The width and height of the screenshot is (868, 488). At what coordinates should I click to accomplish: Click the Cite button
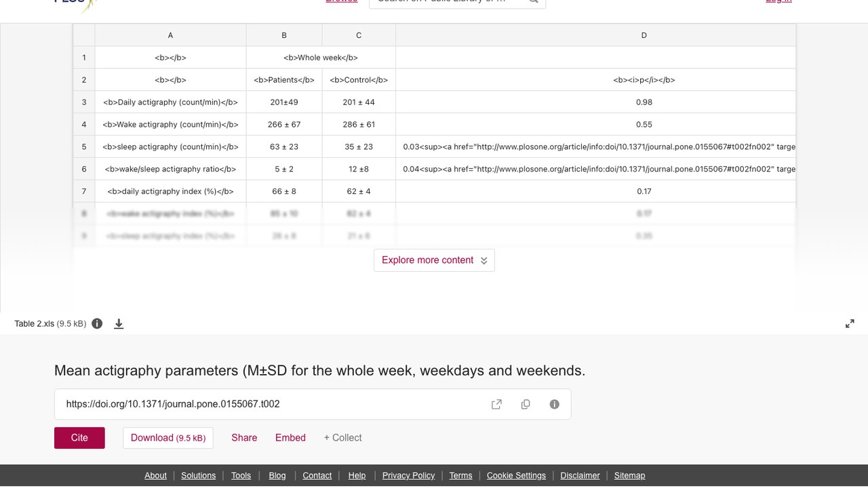79,438
